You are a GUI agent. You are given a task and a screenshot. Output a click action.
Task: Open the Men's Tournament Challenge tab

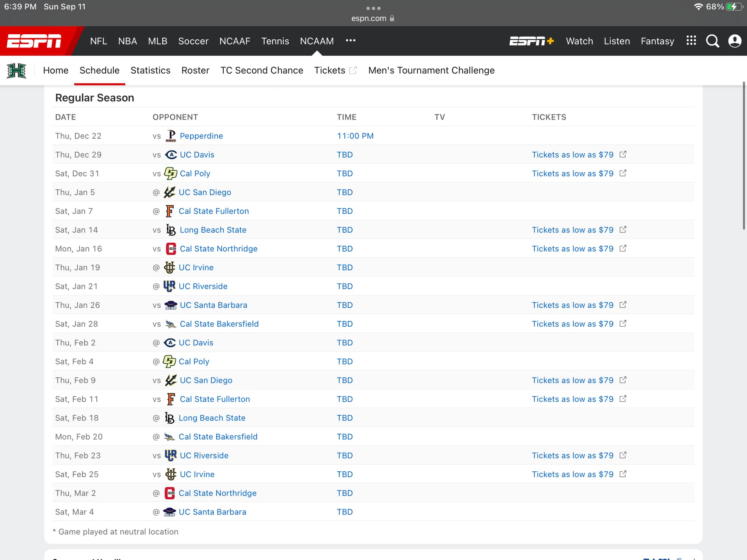(x=431, y=70)
